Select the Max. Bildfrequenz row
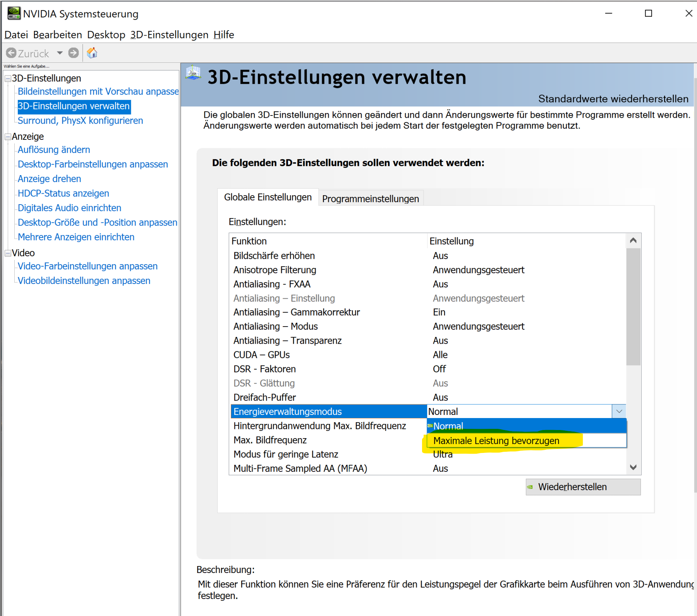The height and width of the screenshot is (616, 697). [329, 440]
